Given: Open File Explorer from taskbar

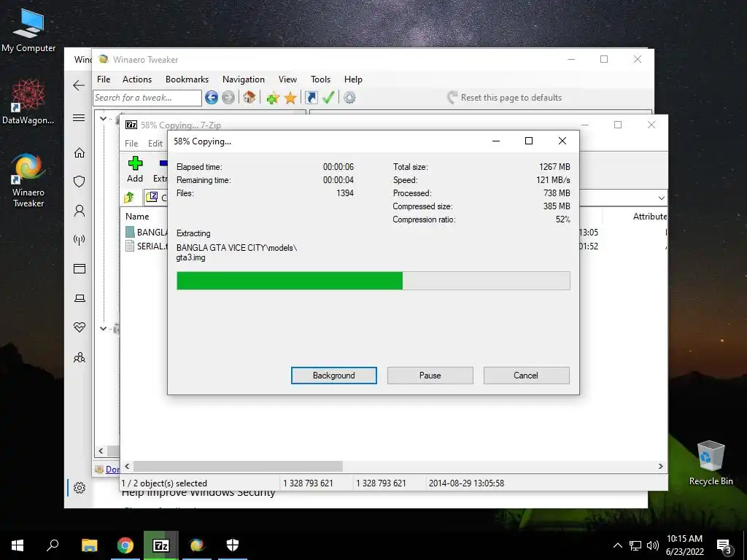Looking at the screenshot, I should tap(89, 545).
